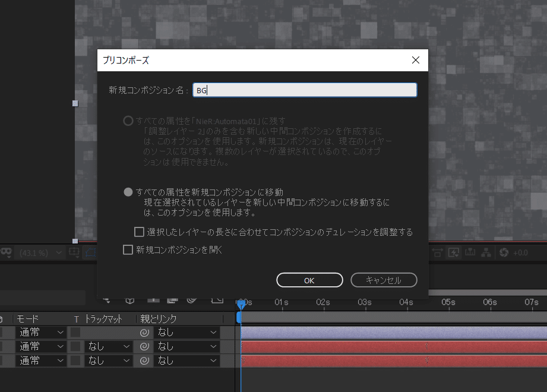
Task: Click the +0.0 exposure value control
Action: [x=520, y=252]
